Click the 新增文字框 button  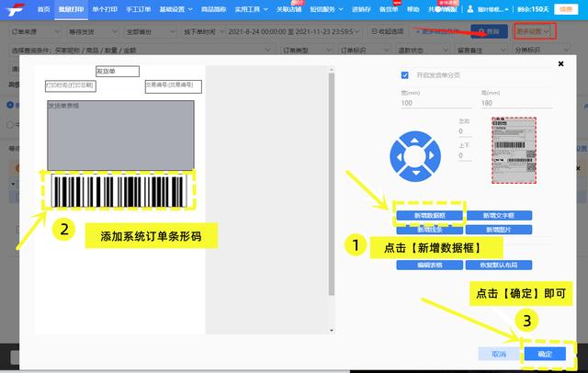tap(498, 216)
